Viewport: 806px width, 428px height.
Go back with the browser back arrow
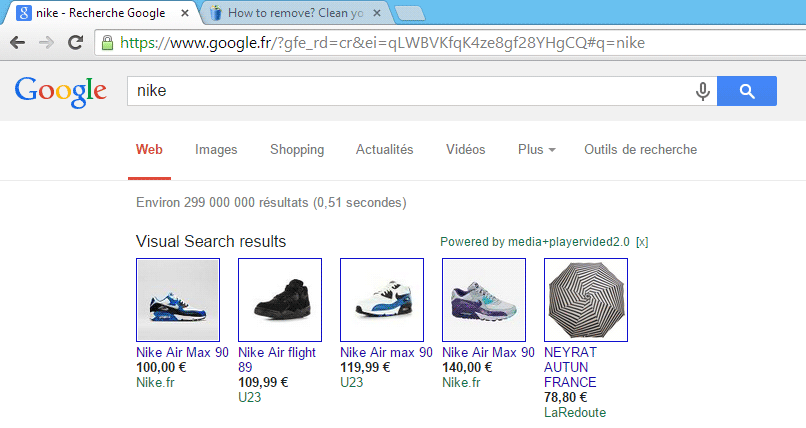click(17, 43)
